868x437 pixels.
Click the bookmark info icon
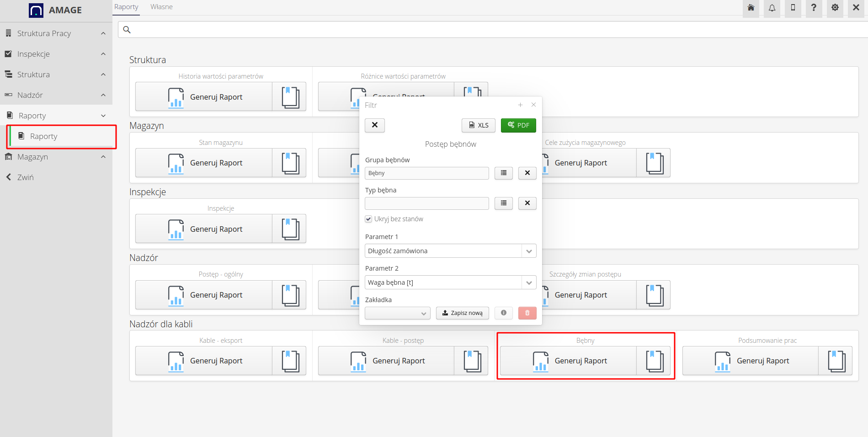coord(503,313)
